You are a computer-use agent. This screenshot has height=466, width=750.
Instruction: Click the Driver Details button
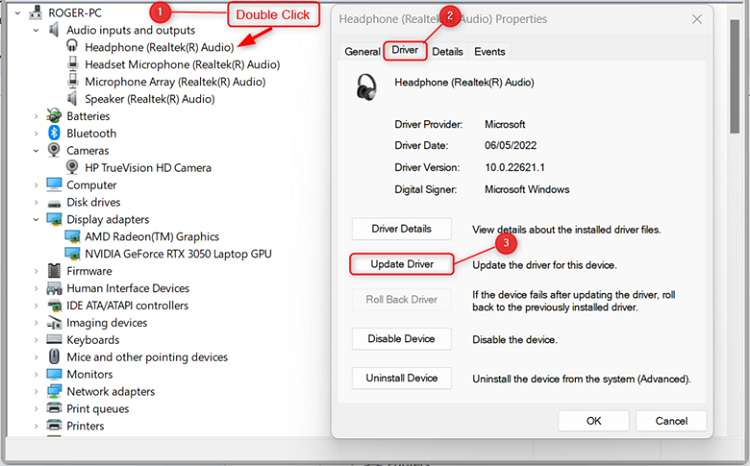pyautogui.click(x=401, y=229)
